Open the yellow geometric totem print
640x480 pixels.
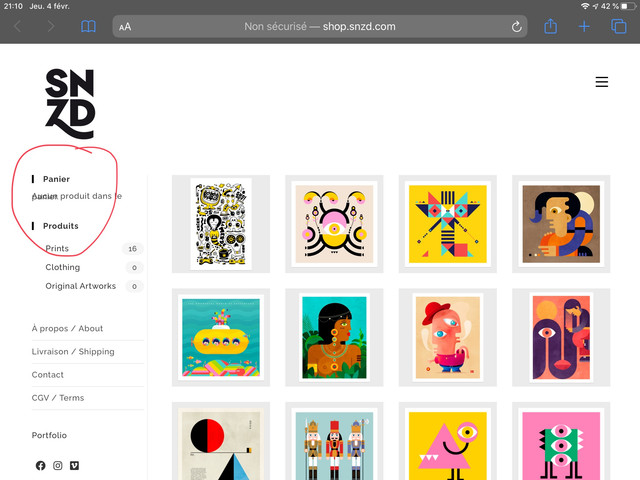(x=448, y=224)
